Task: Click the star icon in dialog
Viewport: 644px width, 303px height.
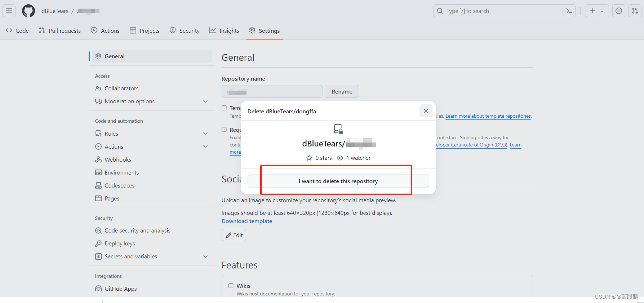Action: click(x=309, y=158)
